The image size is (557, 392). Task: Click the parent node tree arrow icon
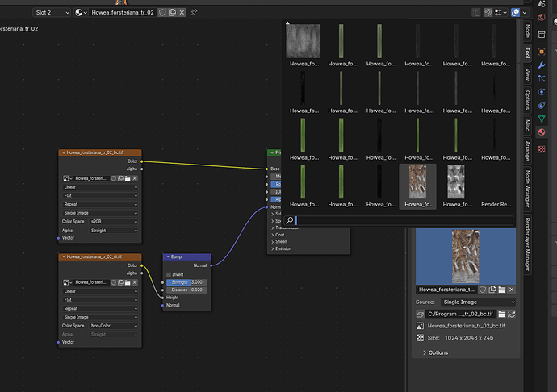coord(476,12)
